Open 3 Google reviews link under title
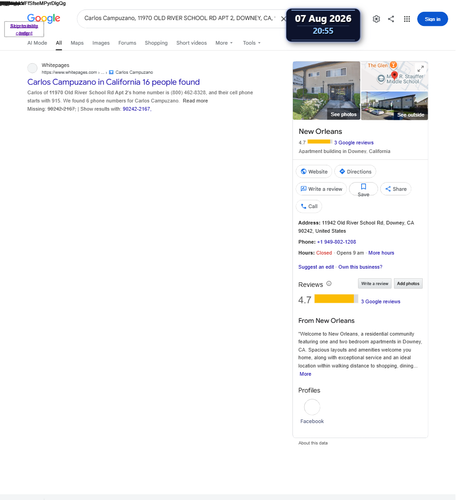The height and width of the screenshot is (500, 461). pos(354,143)
